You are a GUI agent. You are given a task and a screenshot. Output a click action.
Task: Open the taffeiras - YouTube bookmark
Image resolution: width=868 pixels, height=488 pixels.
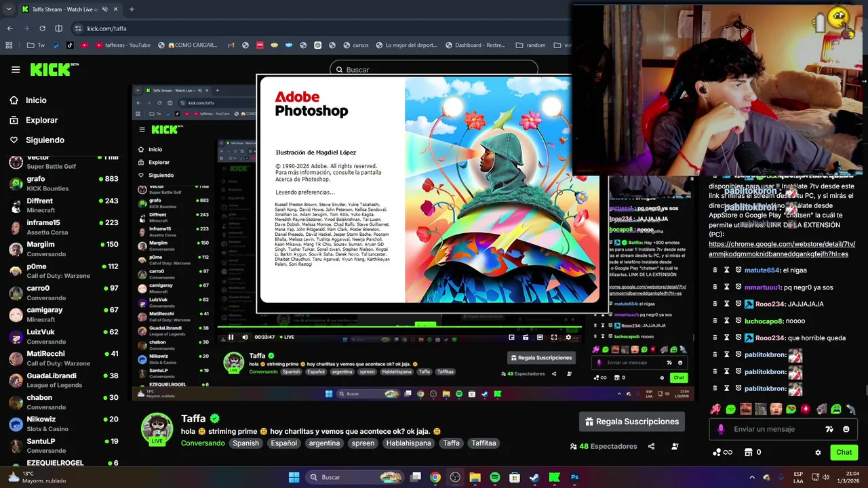(x=122, y=45)
